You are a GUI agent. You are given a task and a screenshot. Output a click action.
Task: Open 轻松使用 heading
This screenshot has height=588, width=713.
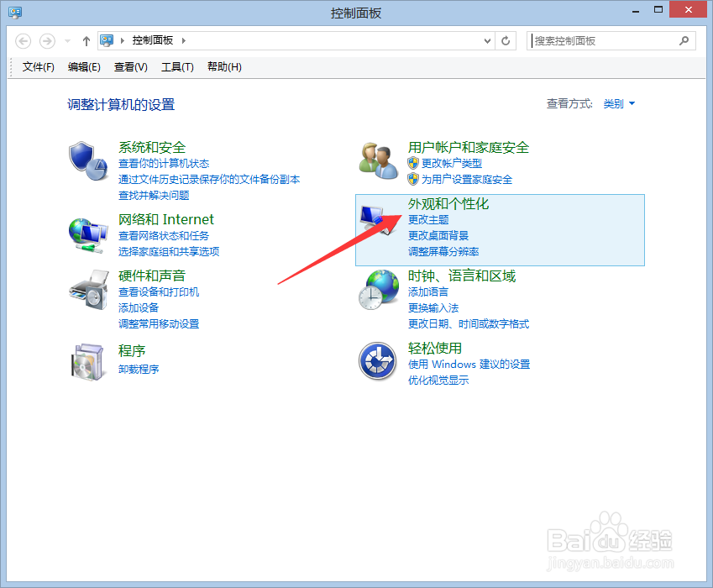click(435, 349)
